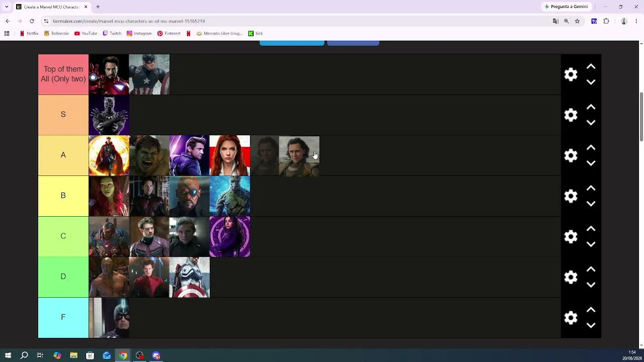Open the Chrome tab search dropdown
This screenshot has width=644, height=362.
click(x=7, y=7)
